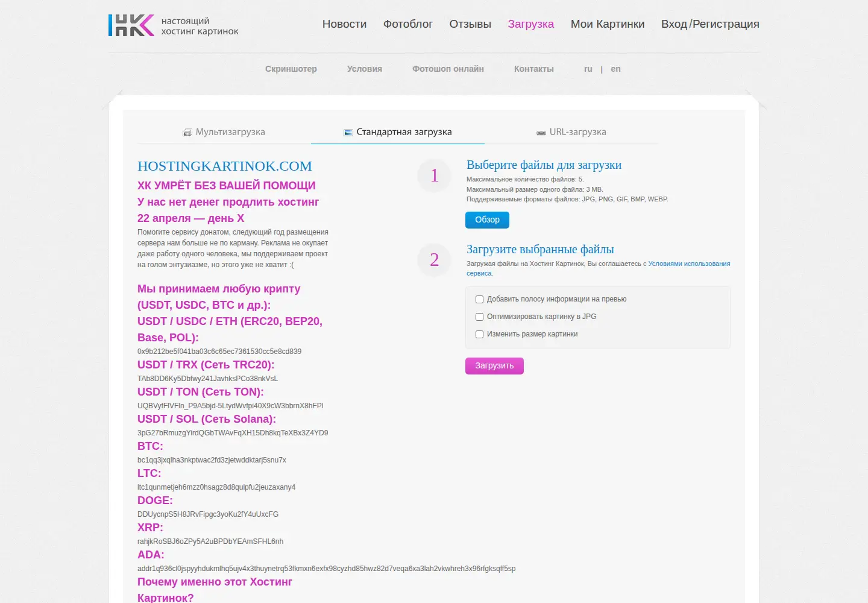Image resolution: width=868 pixels, height=603 pixels.
Task: Click BTC address starting bc1qq3jxqlha
Action: (212, 460)
